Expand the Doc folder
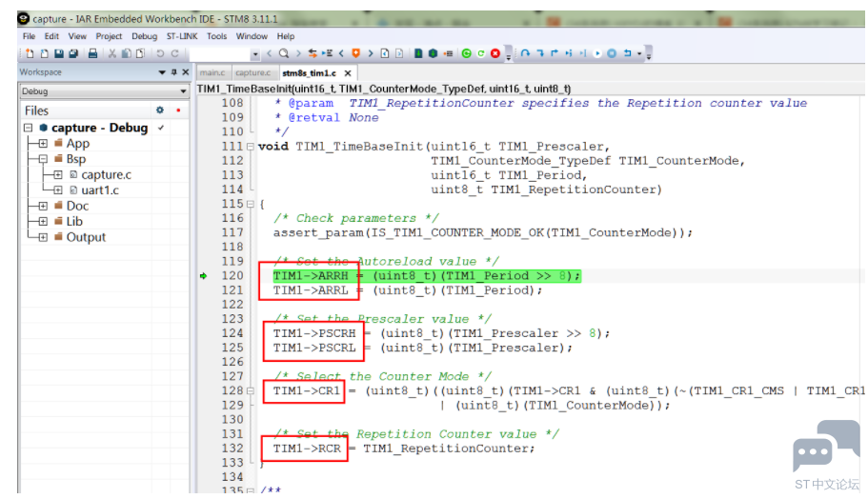The height and width of the screenshot is (499, 868). coord(43,206)
